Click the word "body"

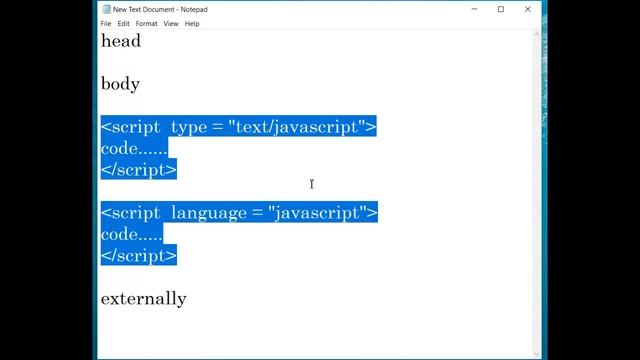tap(120, 84)
